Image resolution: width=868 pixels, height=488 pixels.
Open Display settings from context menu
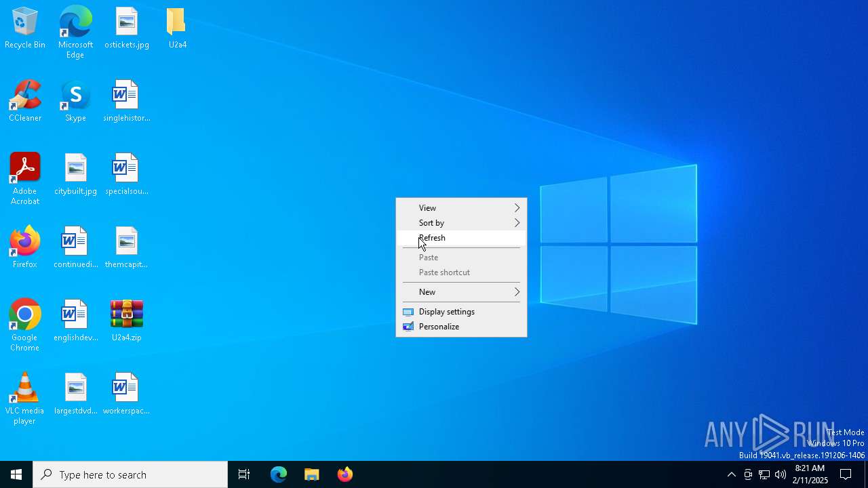[x=461, y=312]
